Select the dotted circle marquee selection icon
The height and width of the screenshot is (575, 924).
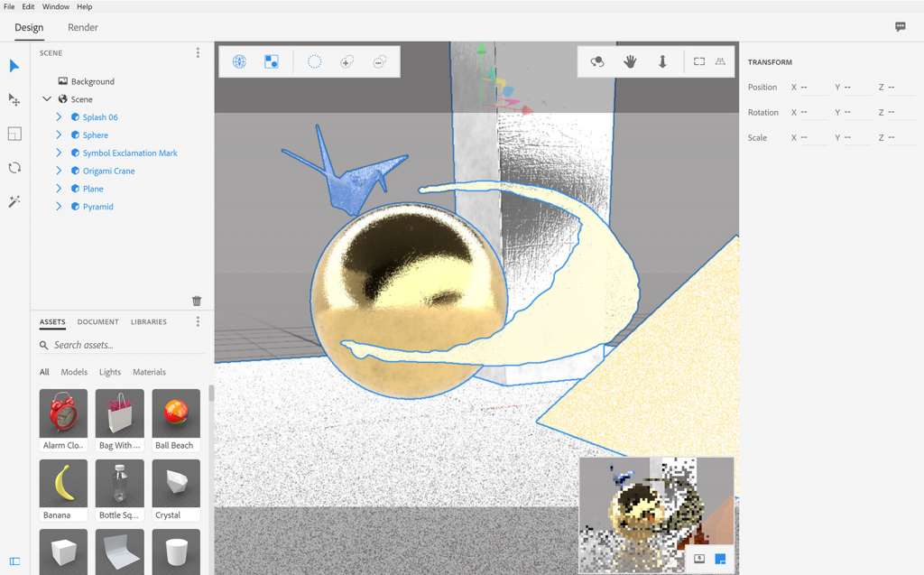[314, 61]
